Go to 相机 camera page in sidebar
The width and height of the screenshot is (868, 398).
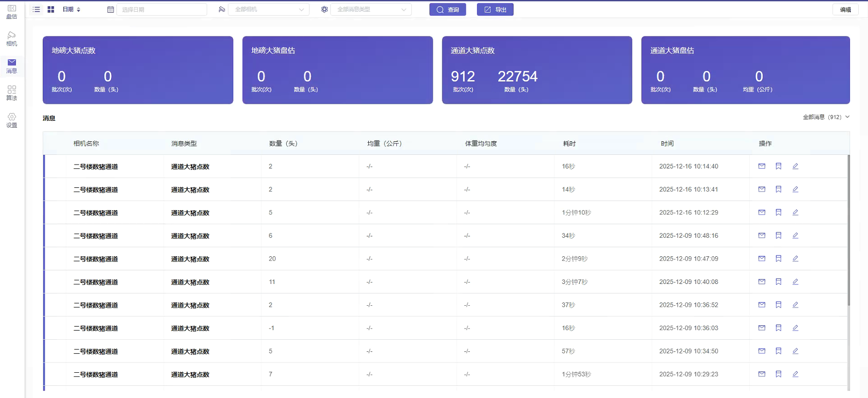click(12, 39)
